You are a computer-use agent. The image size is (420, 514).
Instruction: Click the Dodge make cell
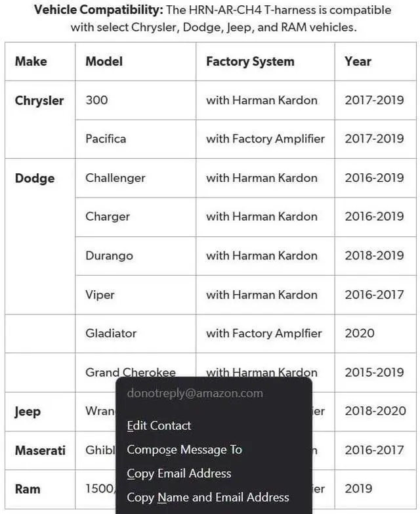(35, 178)
